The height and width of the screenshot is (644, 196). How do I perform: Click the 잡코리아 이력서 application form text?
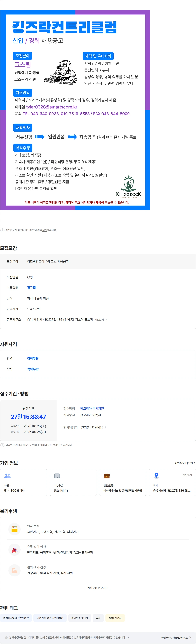[90, 415]
